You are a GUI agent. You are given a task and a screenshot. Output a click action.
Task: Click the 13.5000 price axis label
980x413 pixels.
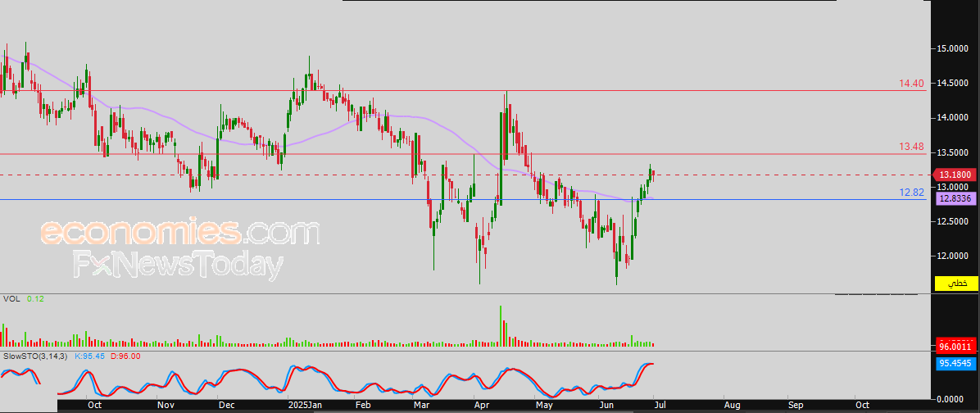[952, 152]
